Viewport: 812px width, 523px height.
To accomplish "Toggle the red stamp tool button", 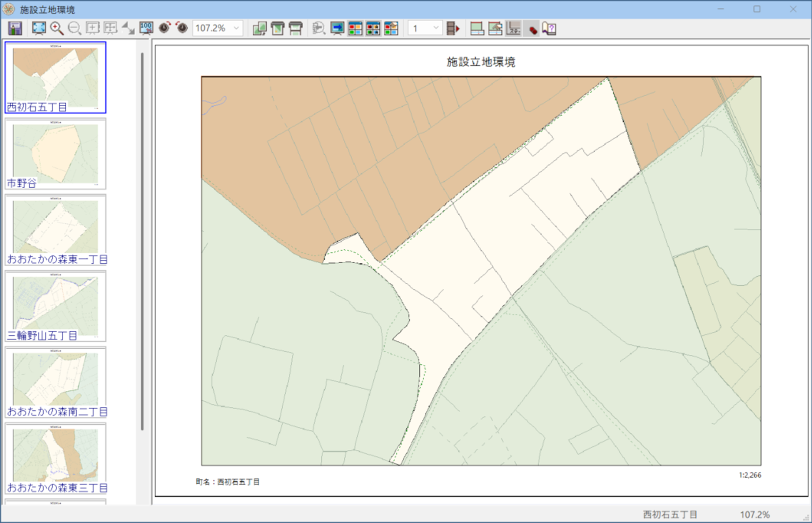I will click(x=532, y=29).
